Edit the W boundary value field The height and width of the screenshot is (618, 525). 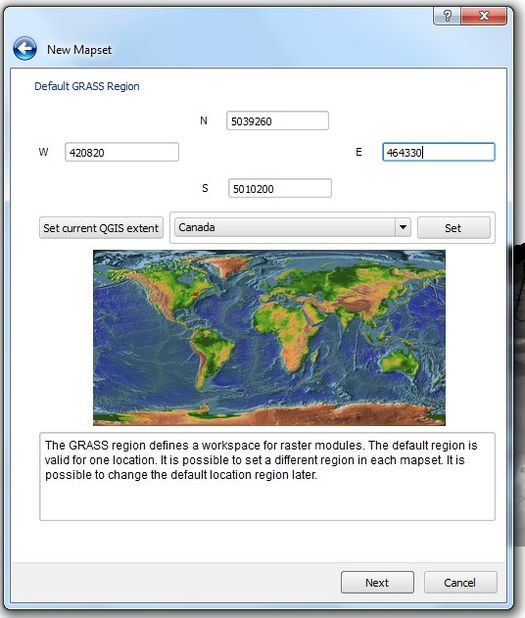pos(122,152)
